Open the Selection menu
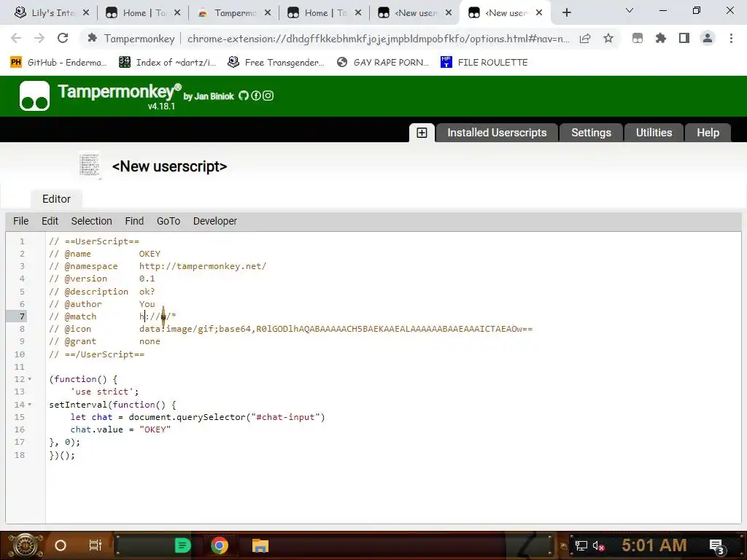This screenshot has width=747, height=560. [91, 221]
